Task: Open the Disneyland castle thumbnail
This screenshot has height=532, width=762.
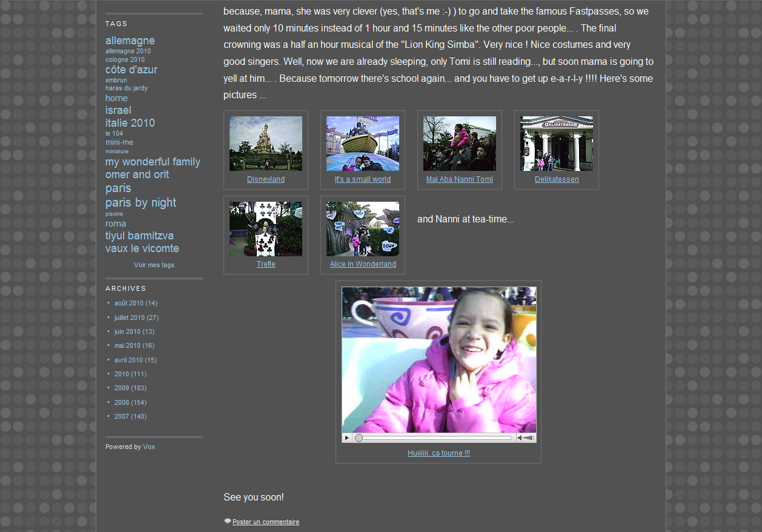Action: pos(265,144)
